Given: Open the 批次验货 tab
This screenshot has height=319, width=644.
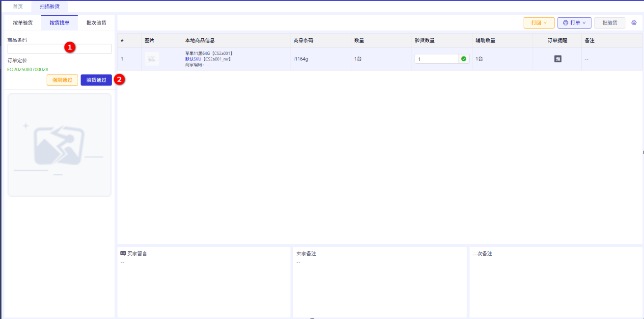Looking at the screenshot, I should [96, 23].
